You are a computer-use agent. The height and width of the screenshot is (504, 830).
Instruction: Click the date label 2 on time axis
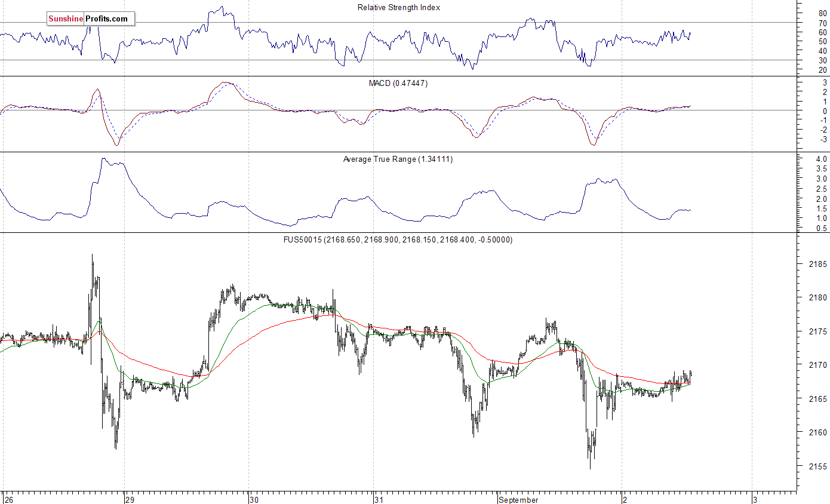(x=625, y=500)
